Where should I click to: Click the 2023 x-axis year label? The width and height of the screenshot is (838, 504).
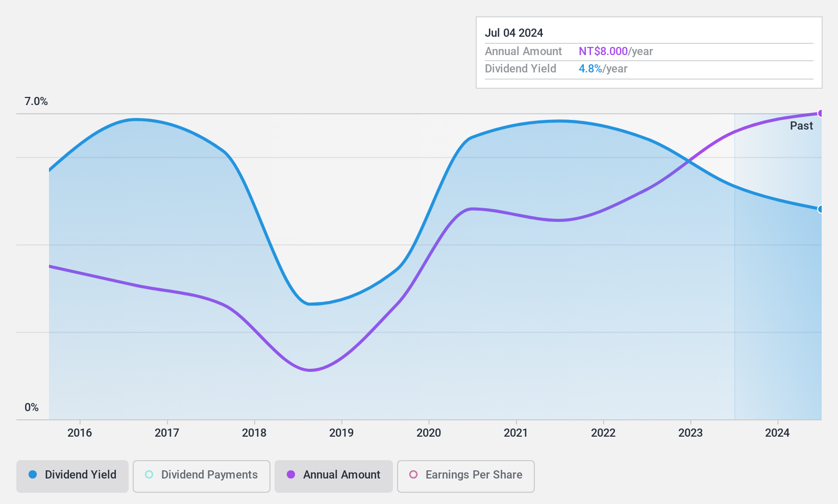[x=691, y=433]
